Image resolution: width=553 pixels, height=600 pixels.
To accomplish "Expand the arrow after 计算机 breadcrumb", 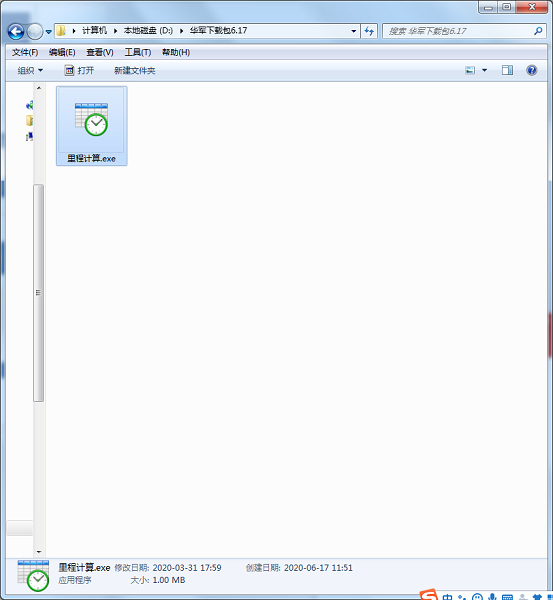I will pos(115,31).
